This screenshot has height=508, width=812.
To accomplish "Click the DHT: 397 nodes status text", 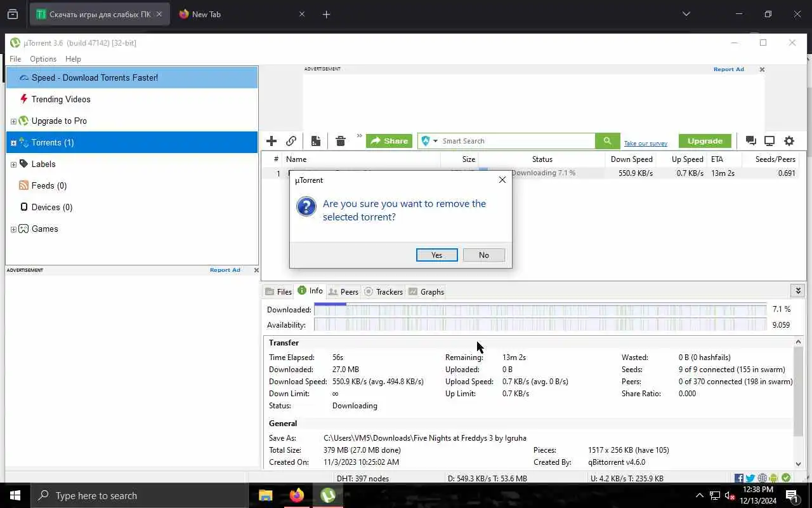I will pyautogui.click(x=363, y=479).
